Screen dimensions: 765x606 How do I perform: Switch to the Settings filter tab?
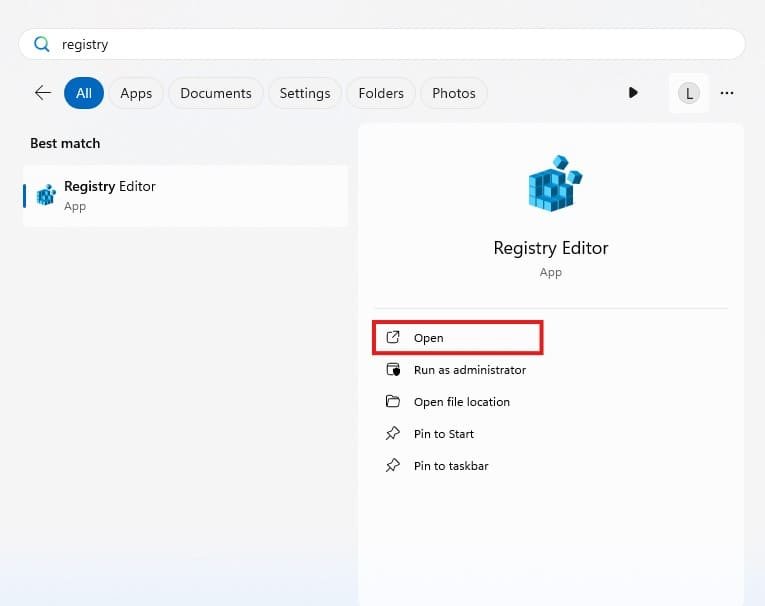tap(305, 93)
